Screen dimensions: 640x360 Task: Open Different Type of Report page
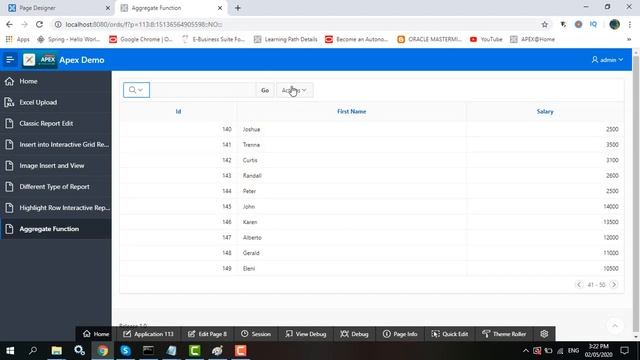[x=56, y=187]
